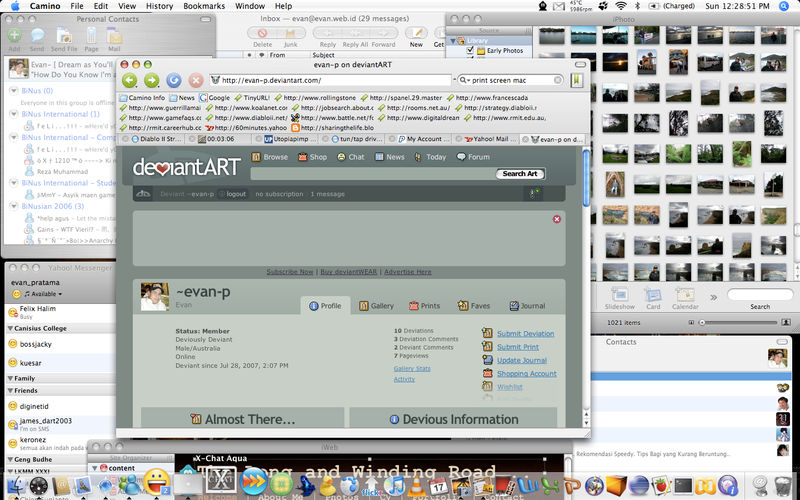Click the Shopping Account link
The image size is (800, 500).
pos(527,373)
